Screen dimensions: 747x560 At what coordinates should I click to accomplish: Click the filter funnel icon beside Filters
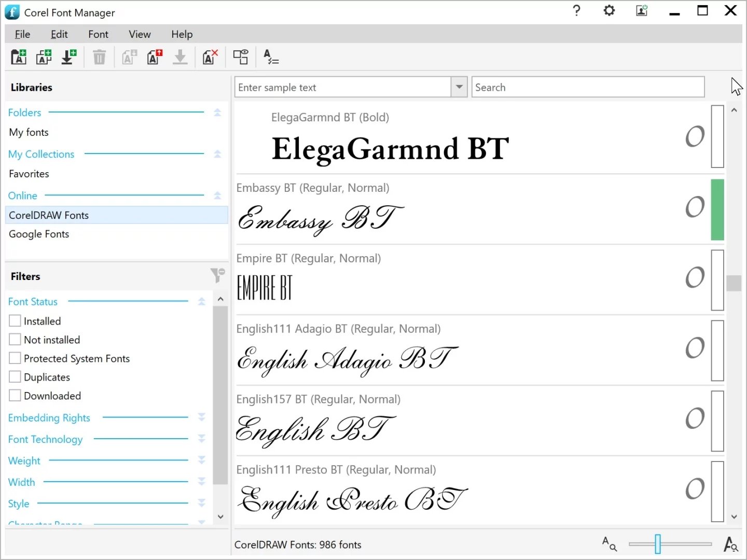click(x=217, y=275)
